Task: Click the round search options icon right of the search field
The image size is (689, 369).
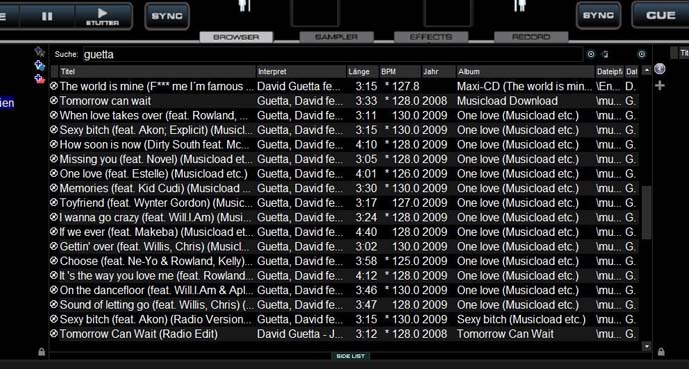Action: tap(591, 54)
